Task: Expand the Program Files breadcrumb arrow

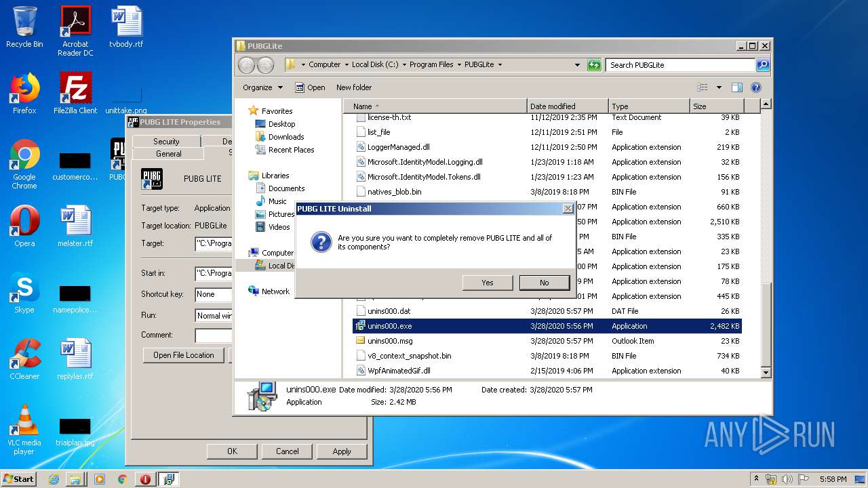Action: coord(459,65)
